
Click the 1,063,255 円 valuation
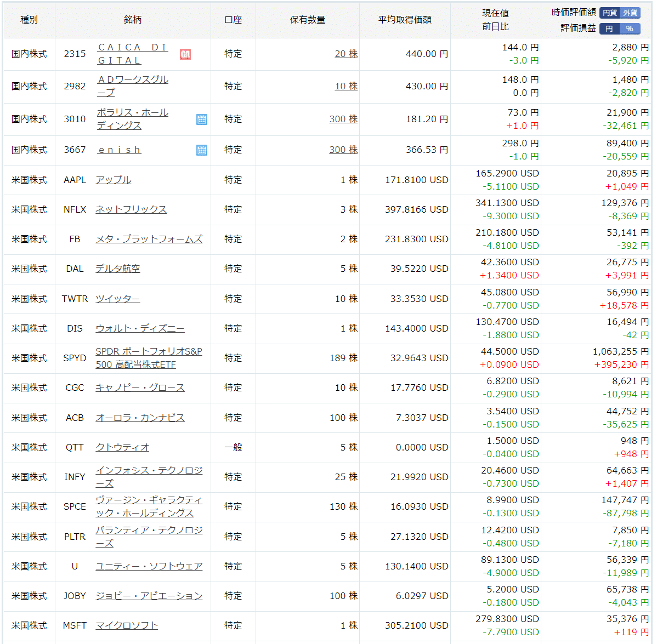click(x=621, y=352)
